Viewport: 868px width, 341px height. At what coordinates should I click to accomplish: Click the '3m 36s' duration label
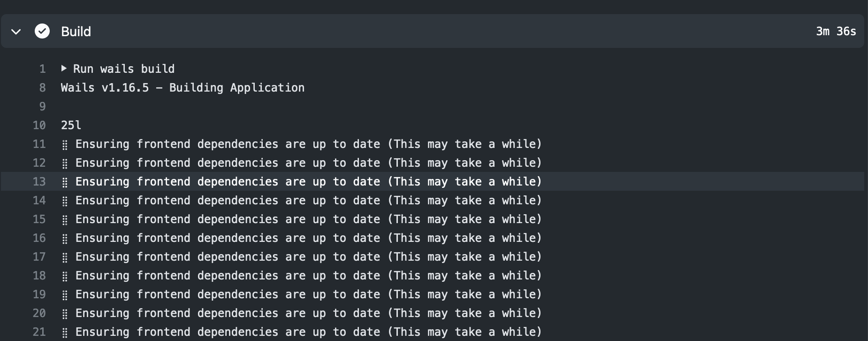pyautogui.click(x=836, y=31)
